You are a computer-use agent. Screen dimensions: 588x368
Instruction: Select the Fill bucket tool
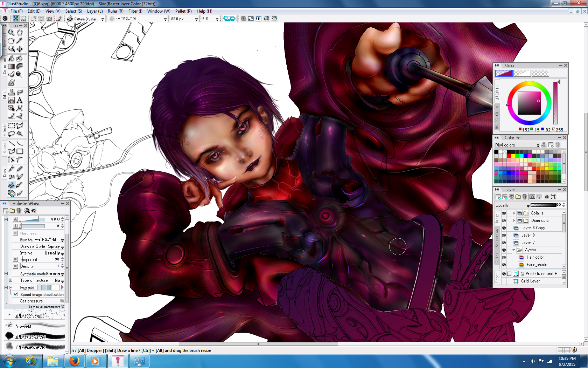(11, 58)
